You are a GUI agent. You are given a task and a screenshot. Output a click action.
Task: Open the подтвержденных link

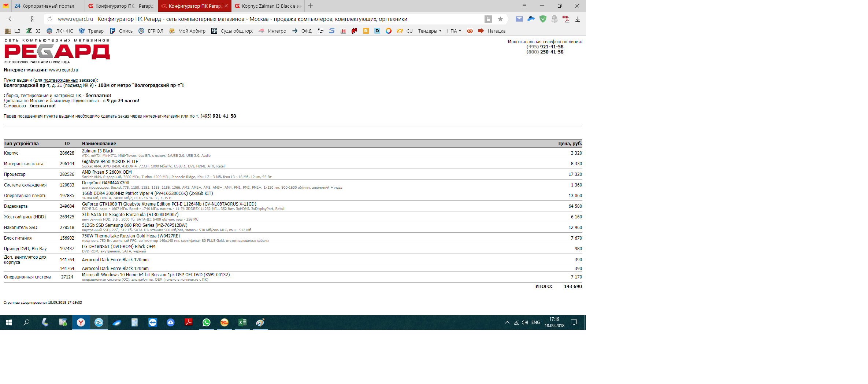60,80
